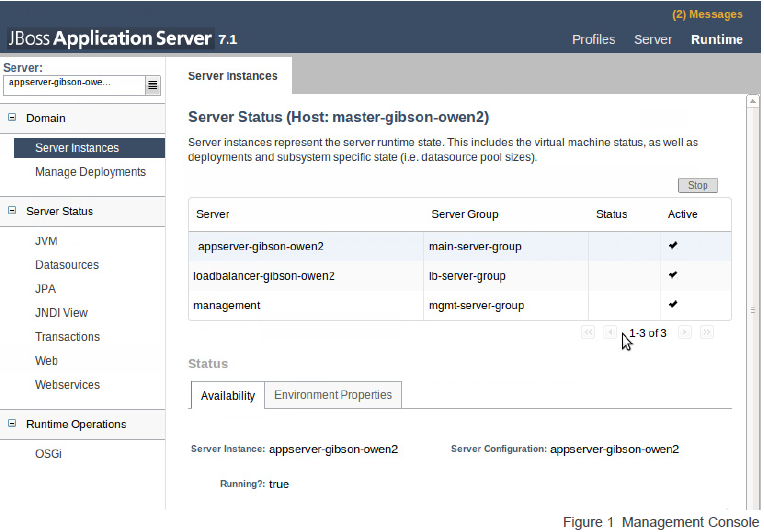Collapse the Domain section

(x=12, y=117)
